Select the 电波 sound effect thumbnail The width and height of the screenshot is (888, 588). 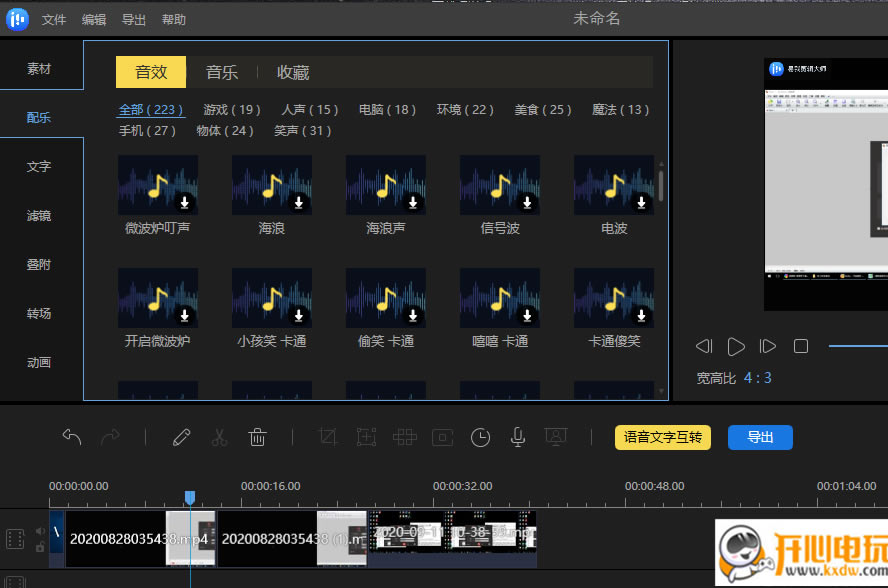(614, 185)
